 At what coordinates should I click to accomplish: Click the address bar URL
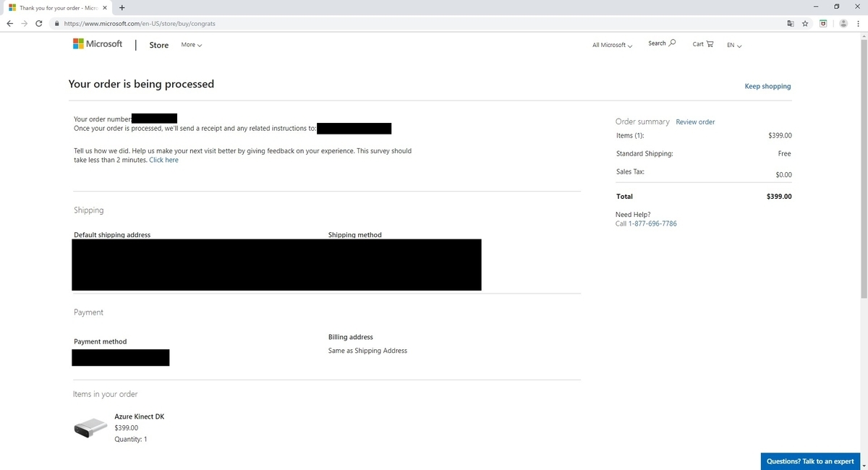(x=139, y=23)
